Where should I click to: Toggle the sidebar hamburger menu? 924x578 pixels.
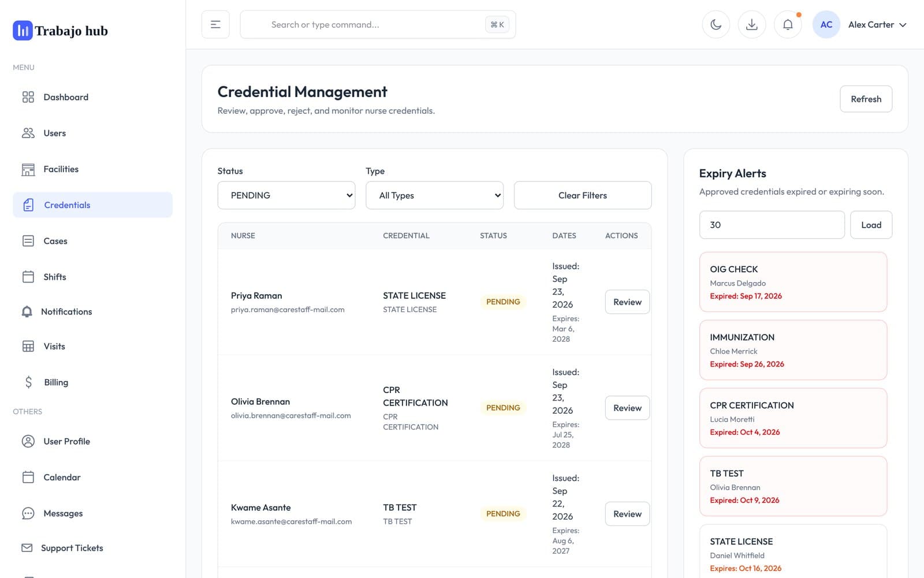215,24
